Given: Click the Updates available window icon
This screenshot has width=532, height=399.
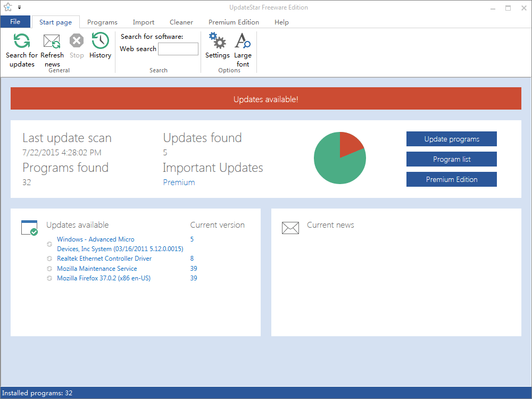Looking at the screenshot, I should 29,228.
